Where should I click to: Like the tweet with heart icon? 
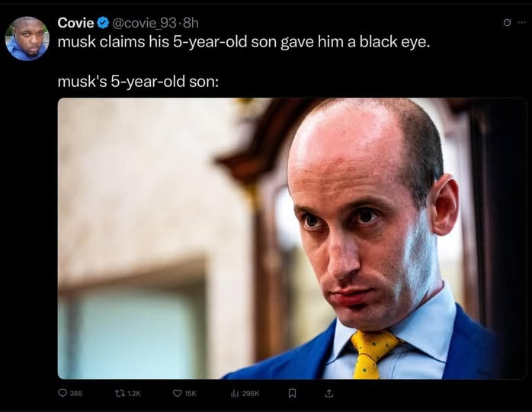pos(177,393)
